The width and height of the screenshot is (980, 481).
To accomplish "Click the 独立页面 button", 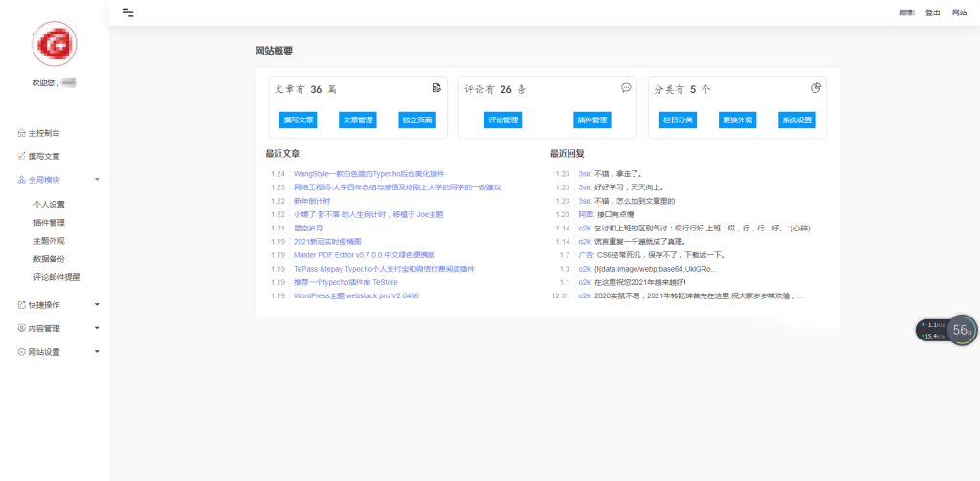I will pos(417,120).
